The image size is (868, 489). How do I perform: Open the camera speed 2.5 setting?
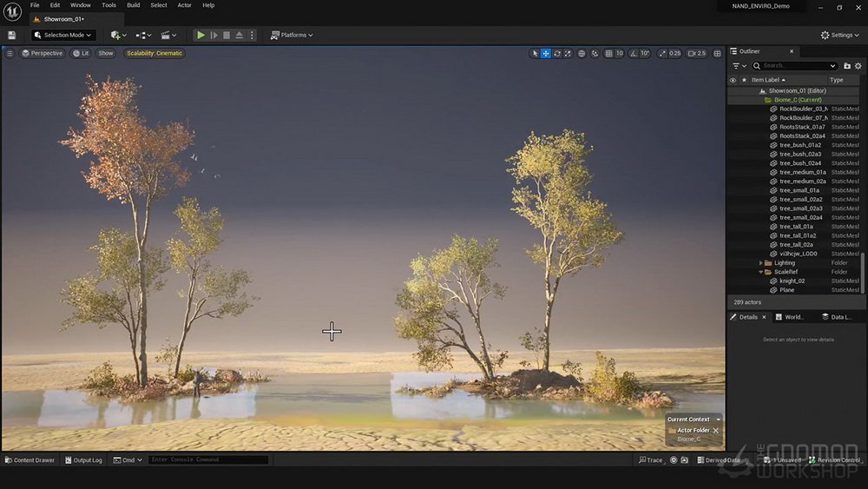[697, 53]
